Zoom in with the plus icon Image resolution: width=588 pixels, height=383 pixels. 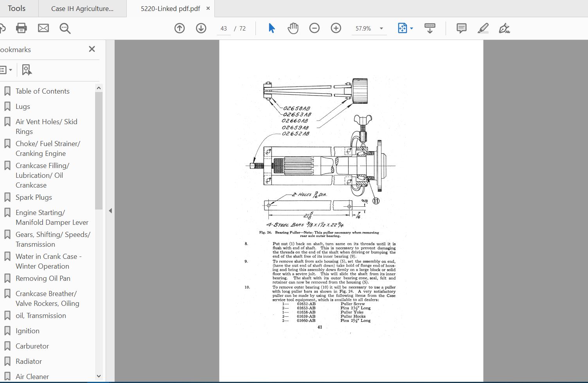[x=336, y=28]
